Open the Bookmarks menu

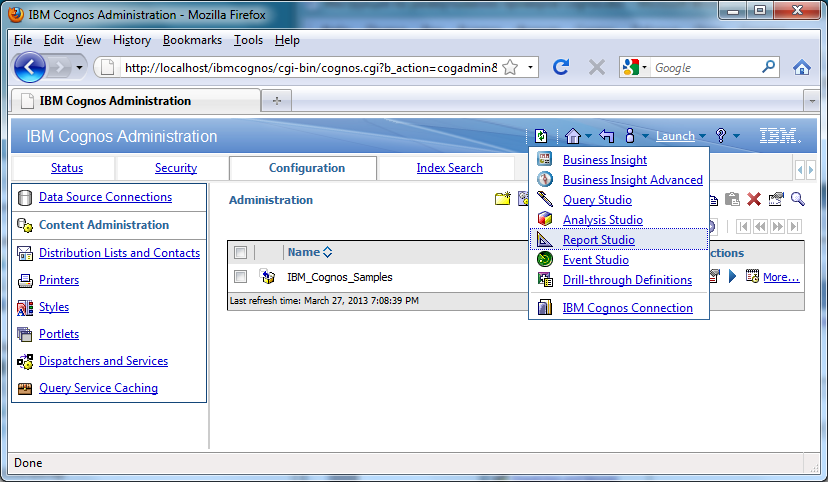192,40
